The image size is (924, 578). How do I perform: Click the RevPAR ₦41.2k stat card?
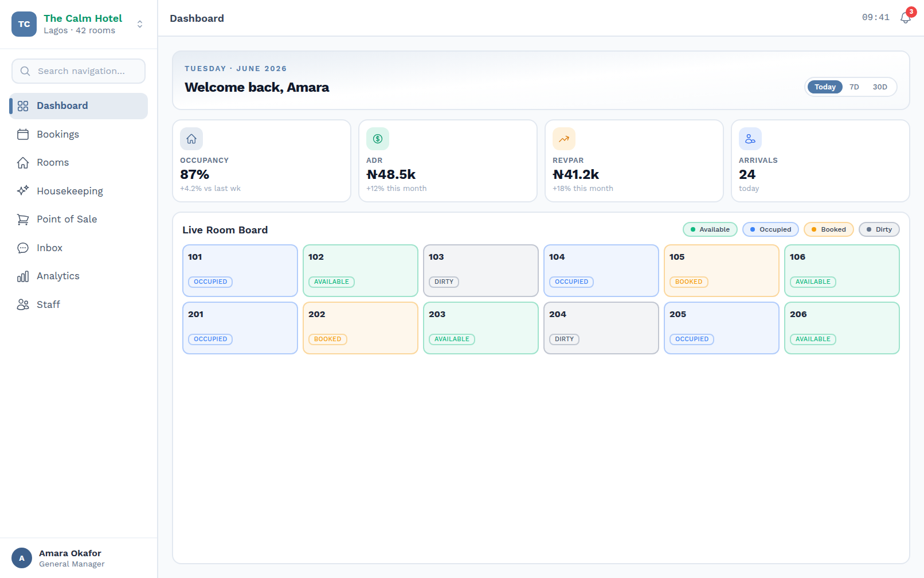tap(635, 161)
